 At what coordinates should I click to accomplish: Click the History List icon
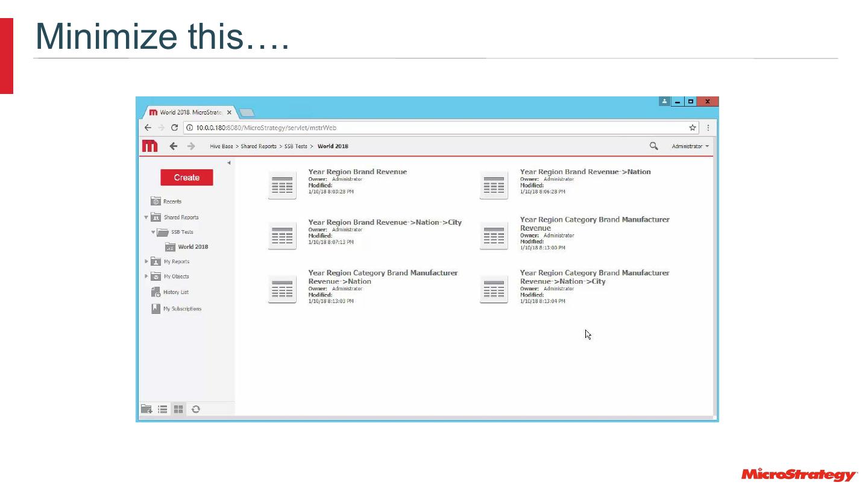click(156, 292)
